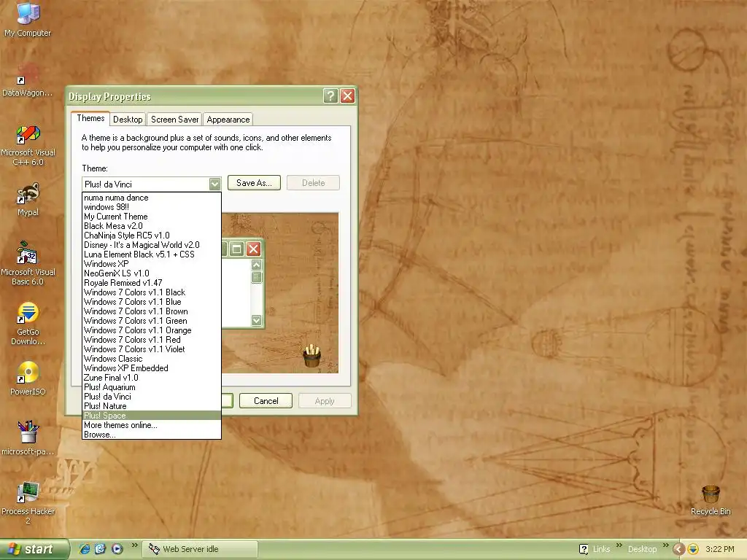Choose Royale Remixed v1.47 theme
The height and width of the screenshot is (560, 747).
152,283
